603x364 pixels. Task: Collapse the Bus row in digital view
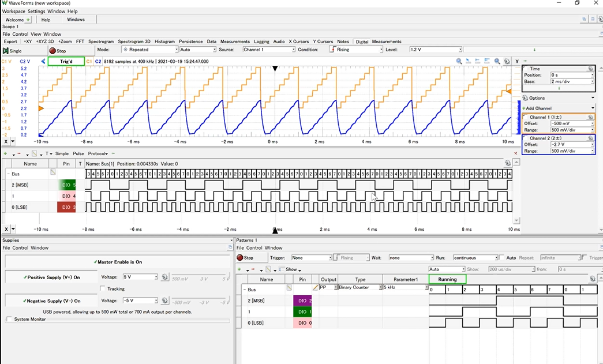pos(9,174)
